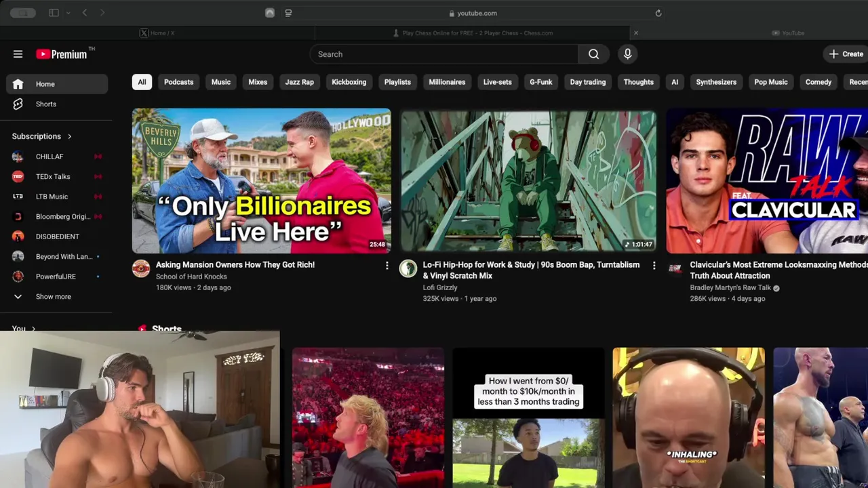Open PowerfulJRE subscription
Screen dimensions: 868x488
click(57, 277)
